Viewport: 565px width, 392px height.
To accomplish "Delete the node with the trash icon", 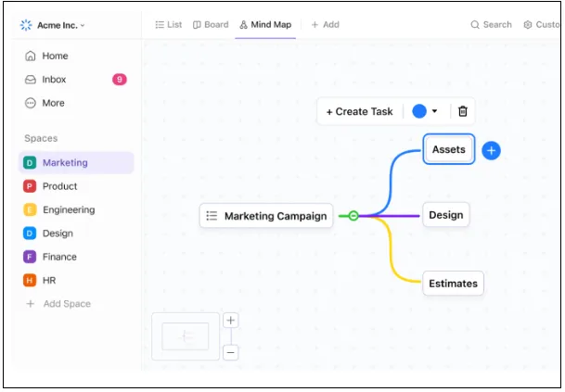I will (x=463, y=111).
